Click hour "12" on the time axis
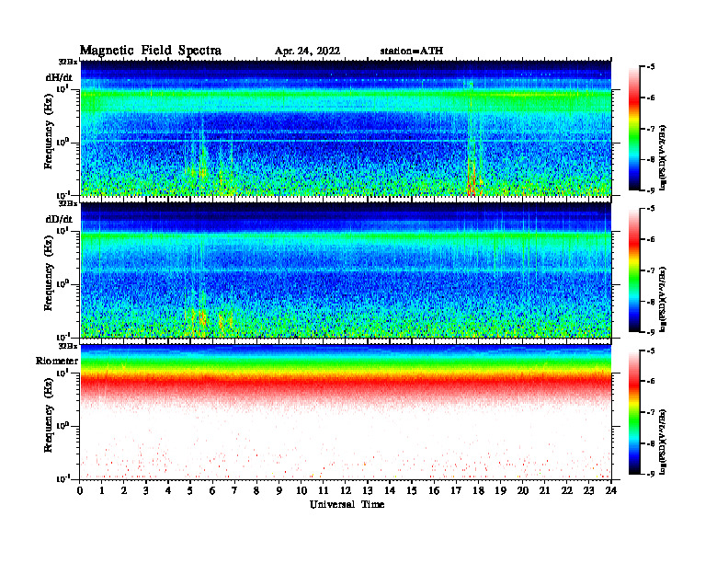The height and width of the screenshot is (563, 728). tap(346, 491)
